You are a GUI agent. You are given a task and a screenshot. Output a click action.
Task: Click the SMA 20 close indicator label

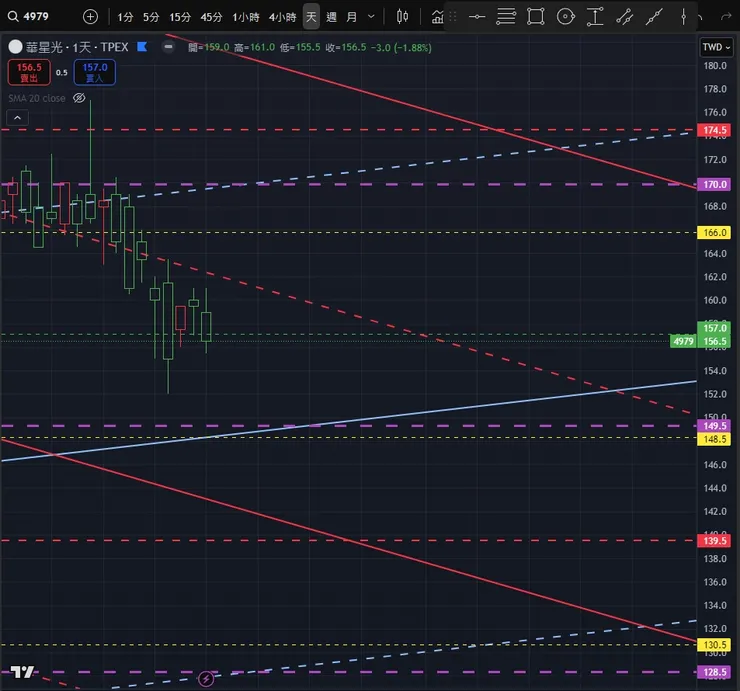pyautogui.click(x=37, y=98)
